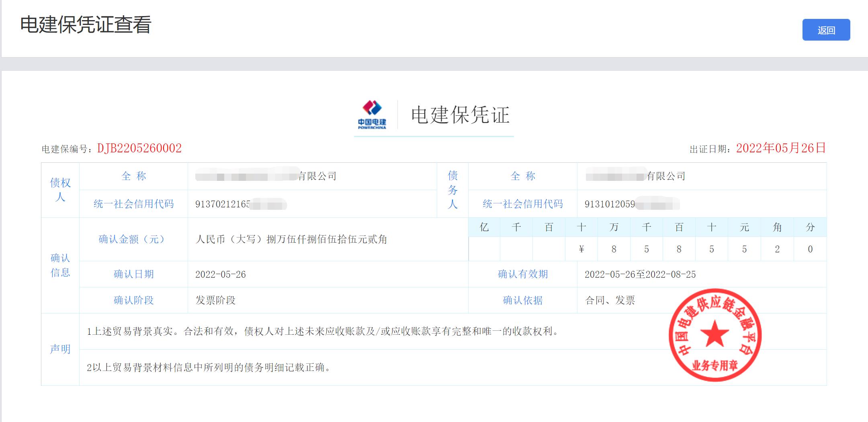The width and height of the screenshot is (868, 422).
Task: Click the second statement about 债务明细记载正确
Action: click(x=209, y=367)
